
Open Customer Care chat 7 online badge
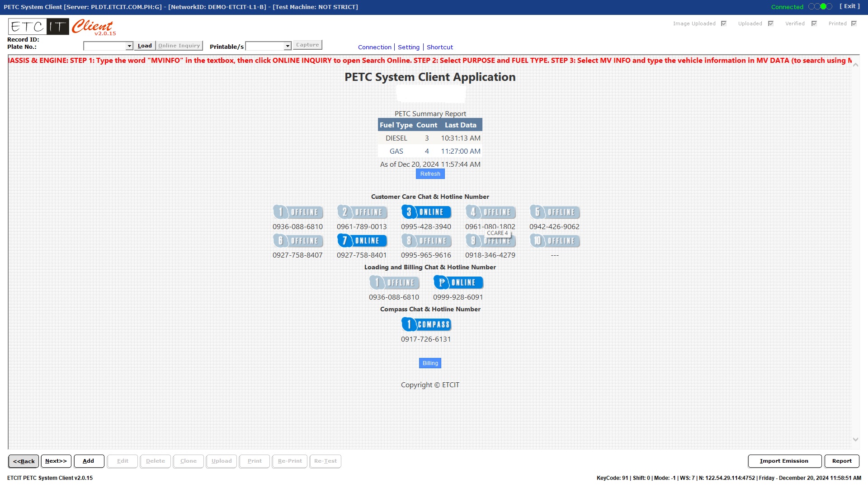click(x=362, y=241)
